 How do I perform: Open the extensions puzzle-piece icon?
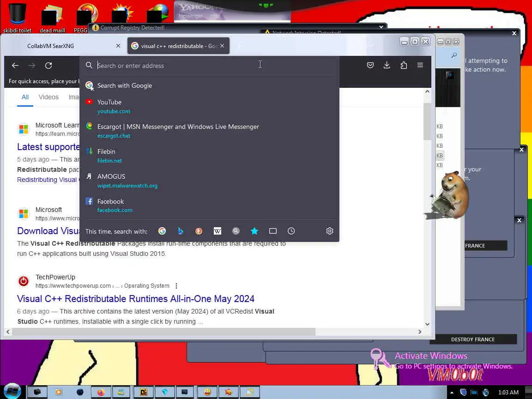pos(404,65)
